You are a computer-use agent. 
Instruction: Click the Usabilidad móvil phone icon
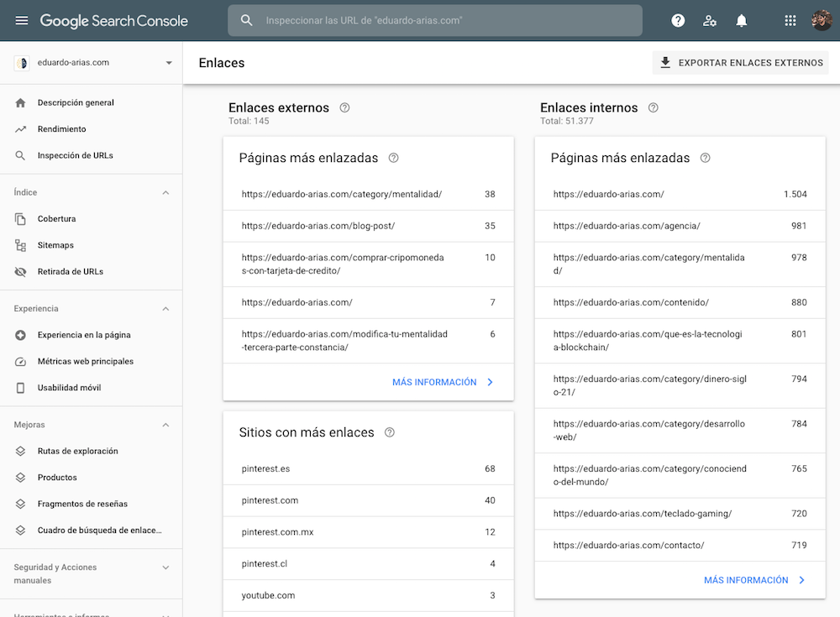point(20,388)
